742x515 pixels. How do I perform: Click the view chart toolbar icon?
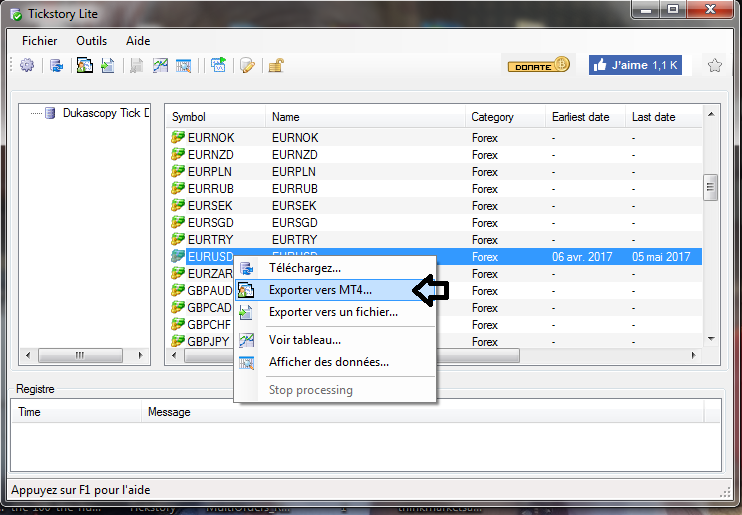coord(160,66)
